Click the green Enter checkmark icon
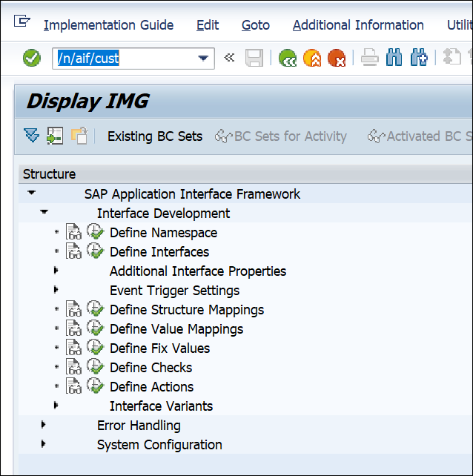 (32, 58)
